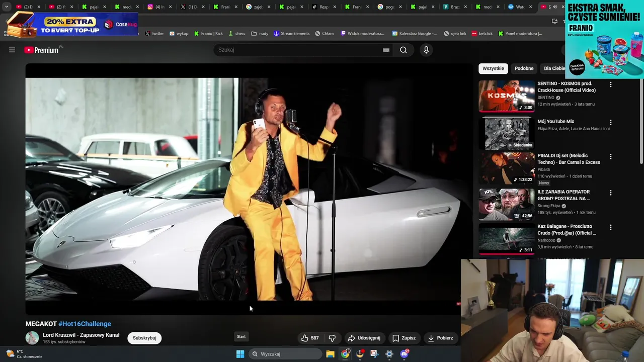Open the YouTube hamburger guide menu
This screenshot has width=644, height=362.
(x=12, y=50)
